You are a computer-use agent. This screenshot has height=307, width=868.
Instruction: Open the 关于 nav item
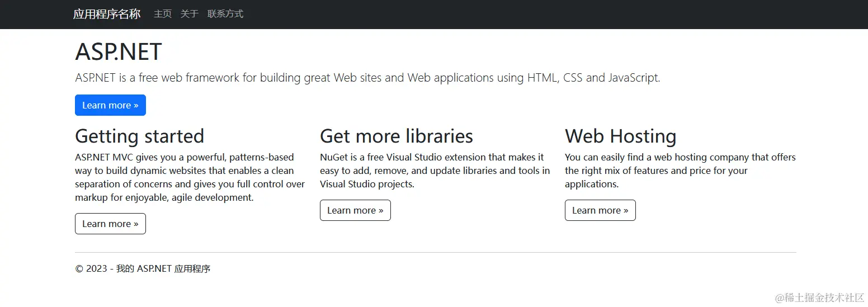(190, 14)
